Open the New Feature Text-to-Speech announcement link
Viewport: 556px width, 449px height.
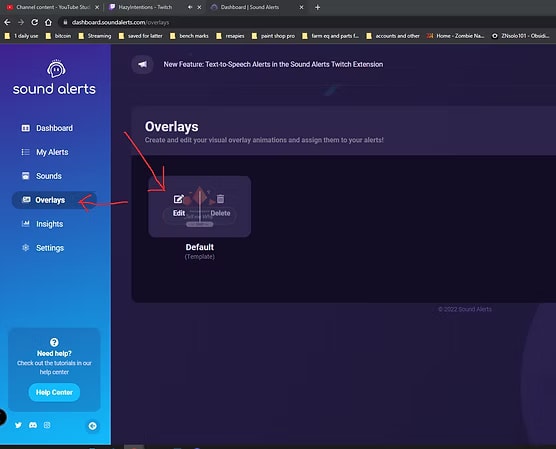point(273,65)
